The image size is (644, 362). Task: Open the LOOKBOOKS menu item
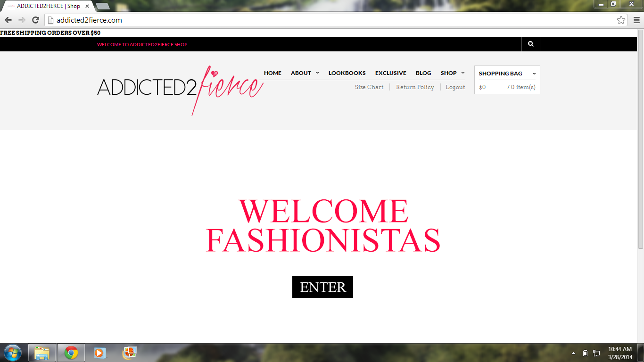(347, 73)
